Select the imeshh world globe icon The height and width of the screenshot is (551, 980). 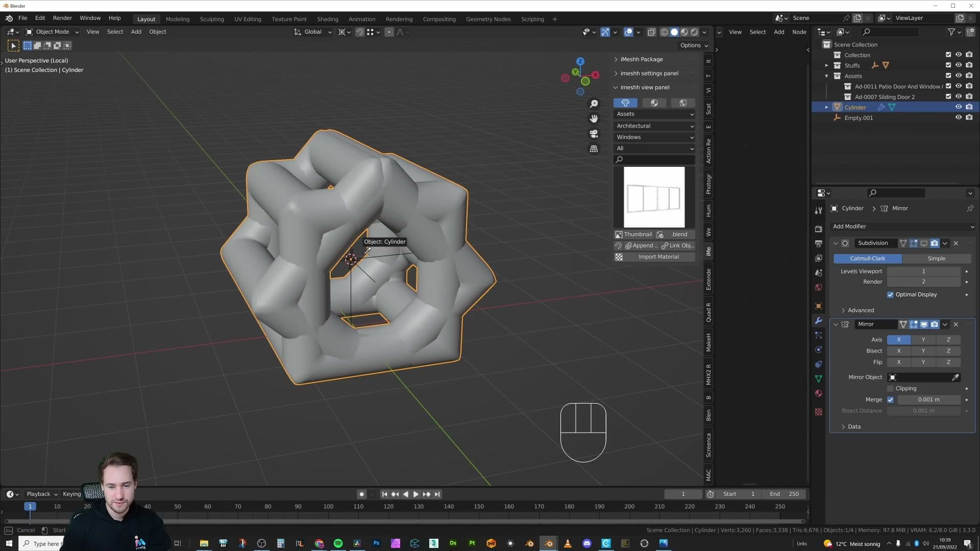coord(683,103)
